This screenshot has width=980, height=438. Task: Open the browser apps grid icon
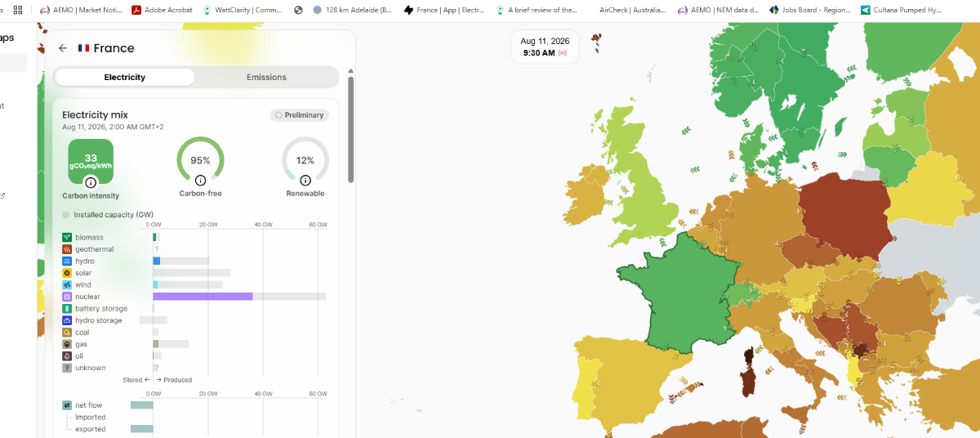[18, 10]
